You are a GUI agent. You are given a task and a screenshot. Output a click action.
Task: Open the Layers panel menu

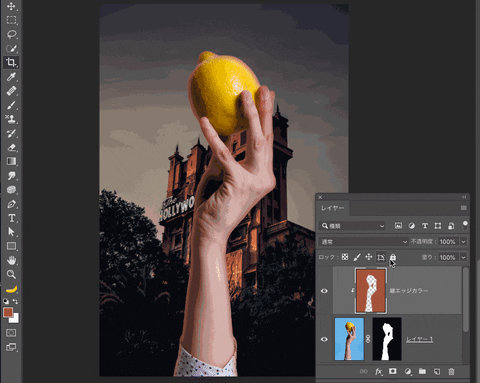pyautogui.click(x=463, y=208)
